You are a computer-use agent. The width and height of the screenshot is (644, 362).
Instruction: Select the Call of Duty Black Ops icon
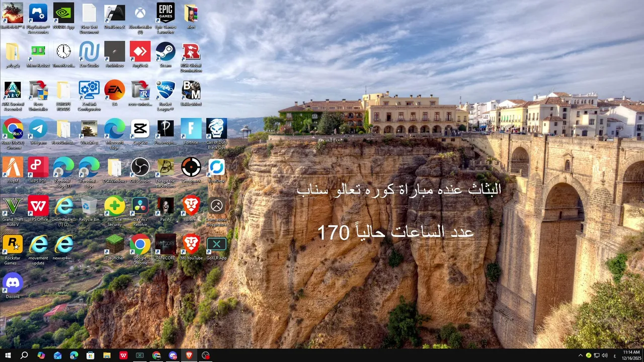click(217, 135)
